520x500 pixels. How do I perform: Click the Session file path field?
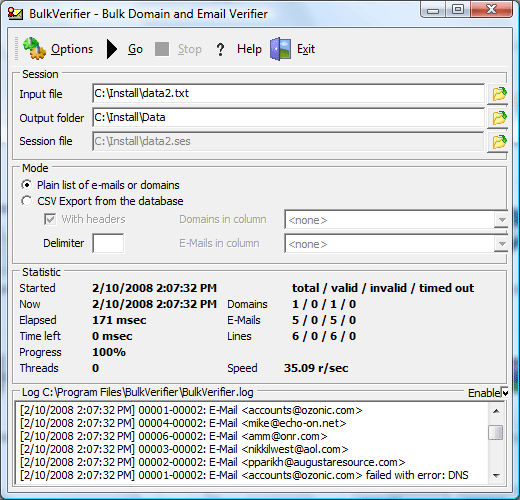288,141
